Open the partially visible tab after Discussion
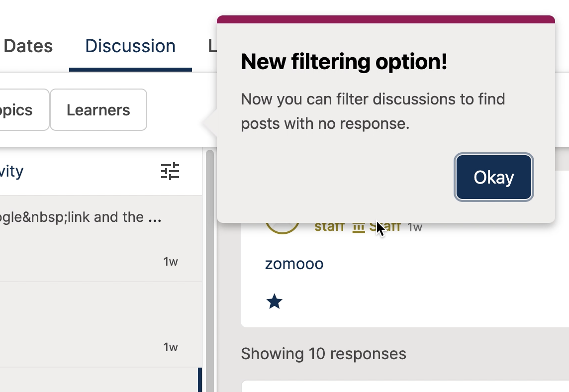 (212, 46)
